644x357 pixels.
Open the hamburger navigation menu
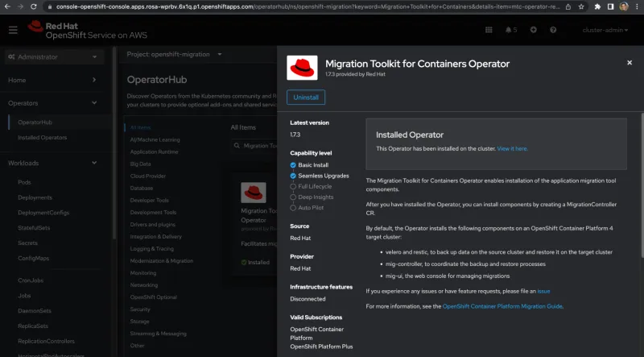click(x=13, y=30)
